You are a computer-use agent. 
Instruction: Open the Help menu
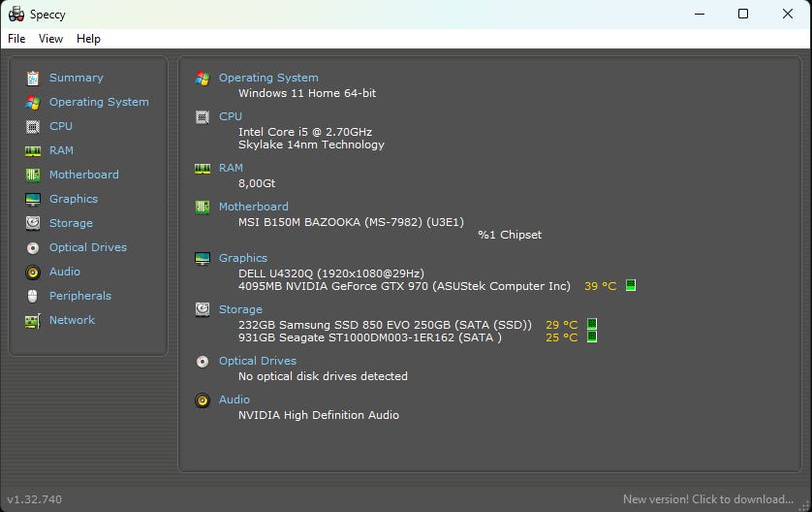pos(88,39)
